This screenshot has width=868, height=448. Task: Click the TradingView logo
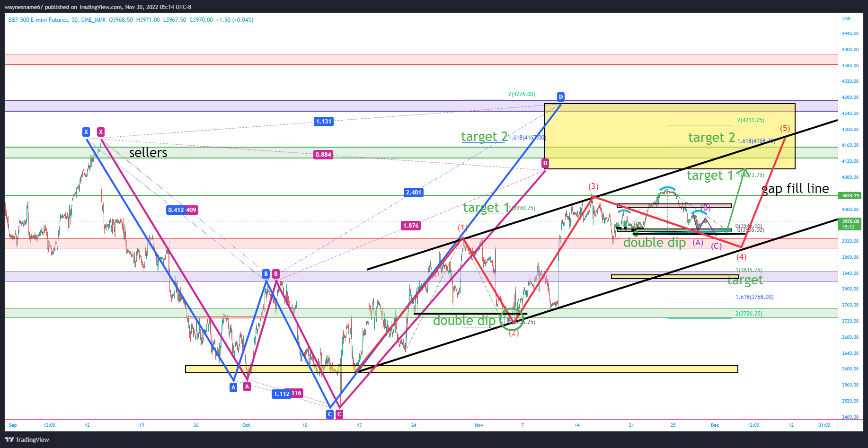(x=27, y=439)
